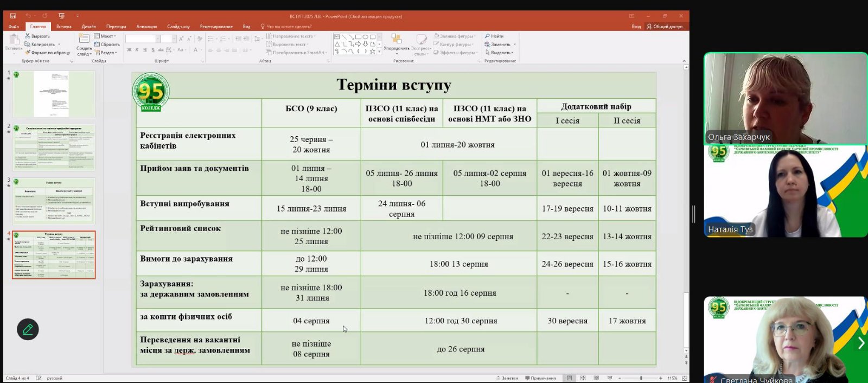Click the green pencil annotate button
The height and width of the screenshot is (383, 868).
[28, 329]
